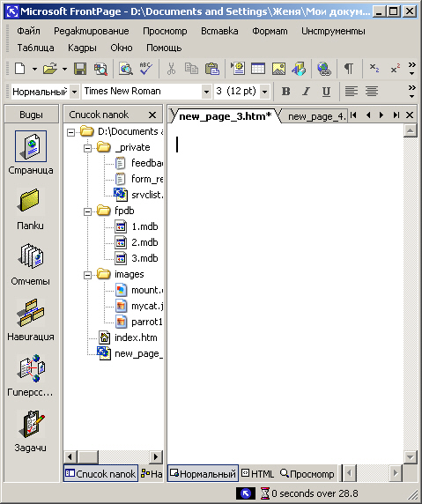Image resolution: width=422 pixels, height=504 pixels.
Task: Click the hourglass download time icon
Action: pos(265,493)
